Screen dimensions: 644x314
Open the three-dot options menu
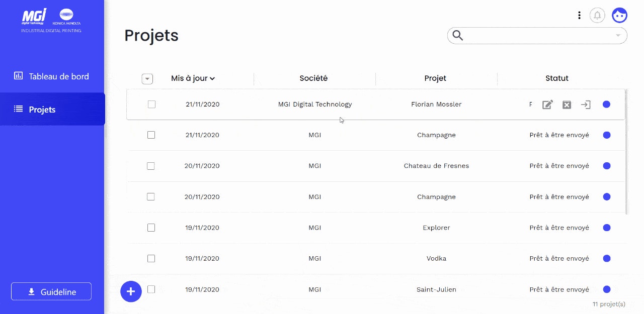point(579,16)
